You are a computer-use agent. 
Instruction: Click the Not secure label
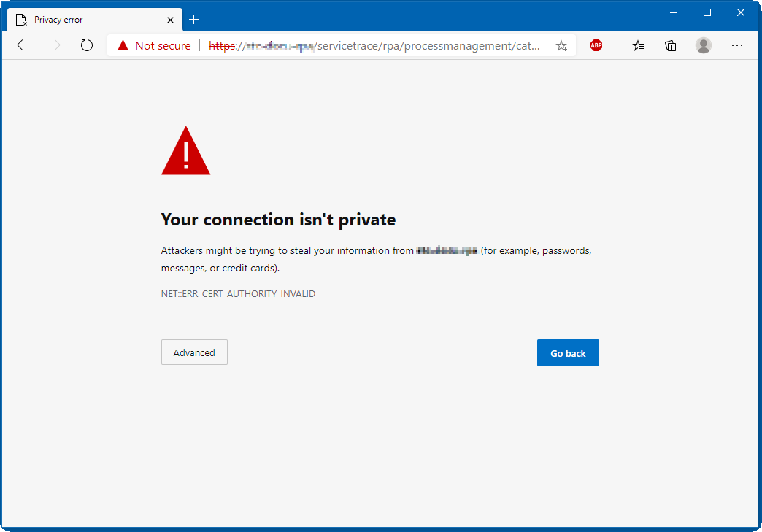[x=162, y=45]
